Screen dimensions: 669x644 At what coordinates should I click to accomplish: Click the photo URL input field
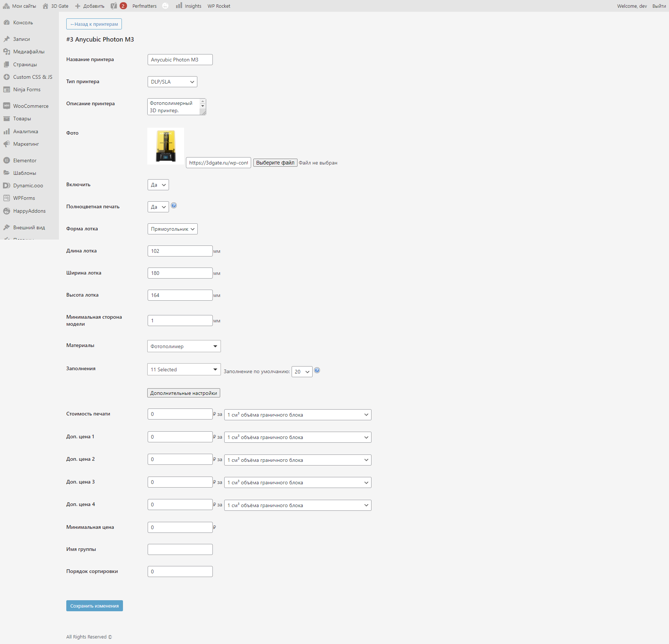(219, 163)
